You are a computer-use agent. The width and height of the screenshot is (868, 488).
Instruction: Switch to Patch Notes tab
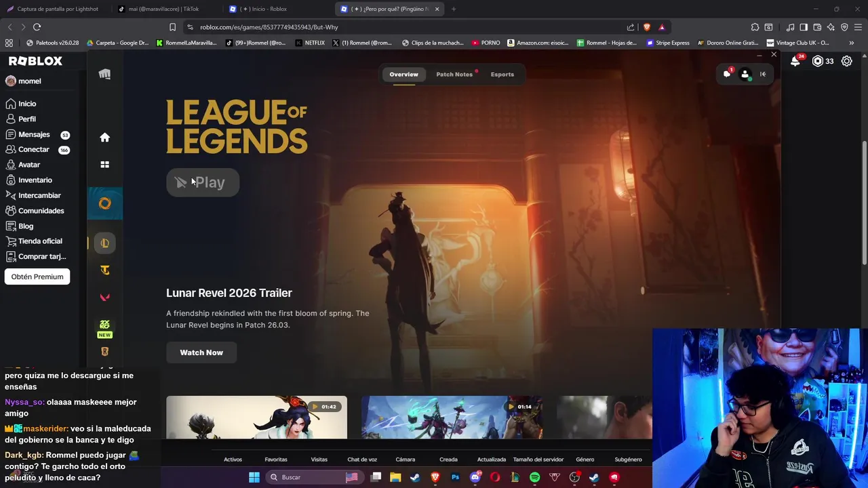454,75
